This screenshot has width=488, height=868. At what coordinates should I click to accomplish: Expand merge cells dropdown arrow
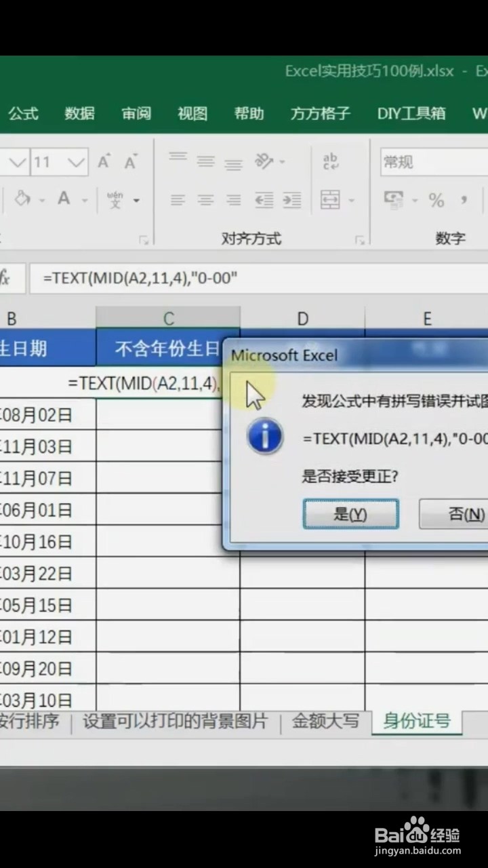pos(351,200)
